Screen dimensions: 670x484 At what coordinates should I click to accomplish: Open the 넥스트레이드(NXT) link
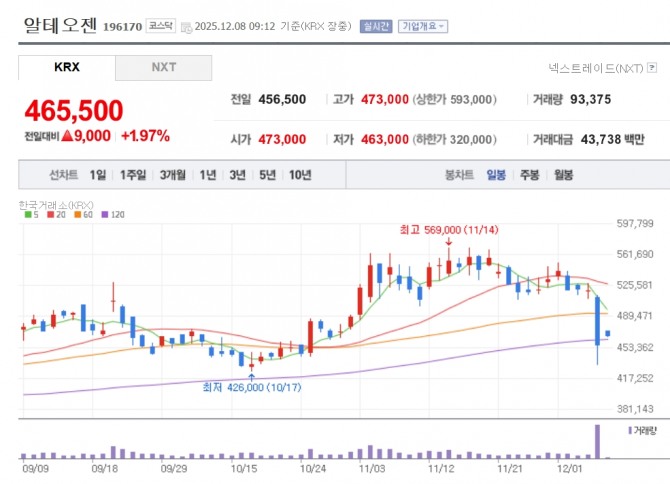click(x=596, y=68)
